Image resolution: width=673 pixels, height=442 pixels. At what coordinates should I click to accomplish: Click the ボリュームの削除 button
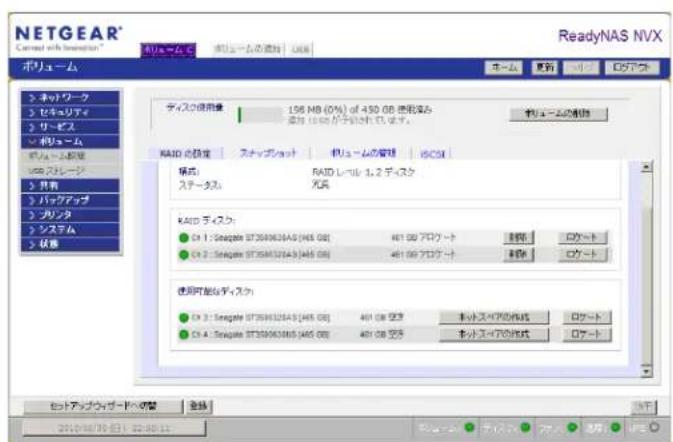click(x=558, y=114)
